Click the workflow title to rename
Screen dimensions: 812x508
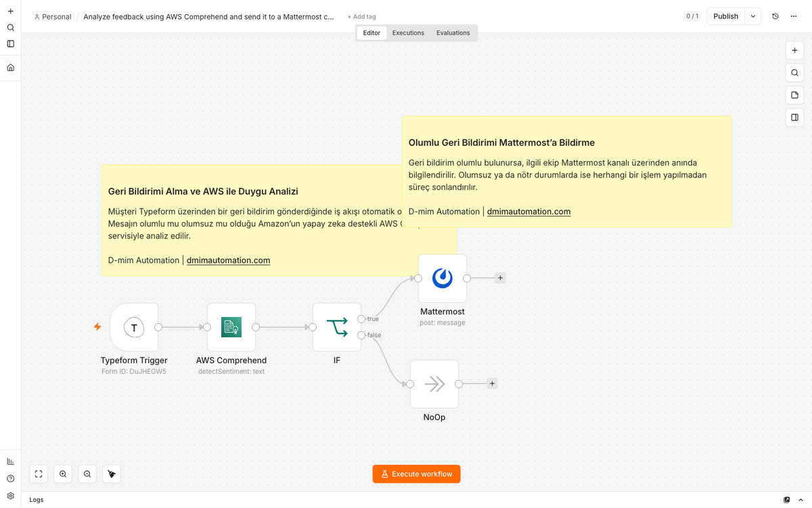click(208, 17)
